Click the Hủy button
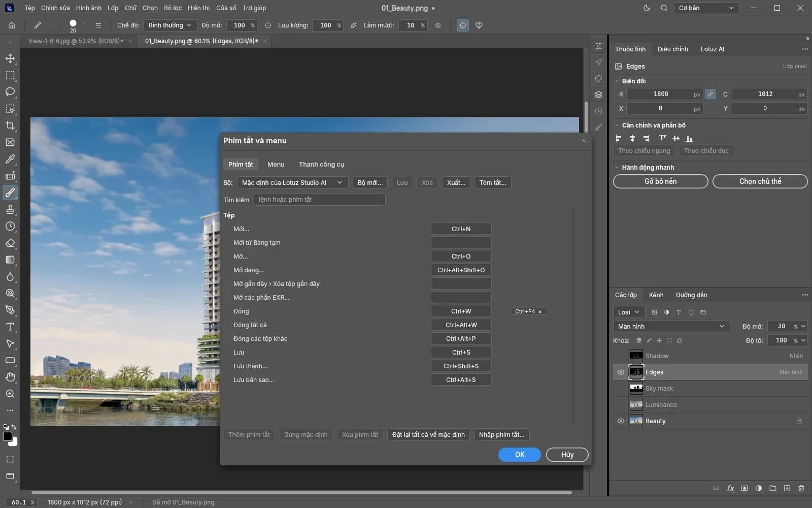This screenshot has height=508, width=812. point(567,455)
